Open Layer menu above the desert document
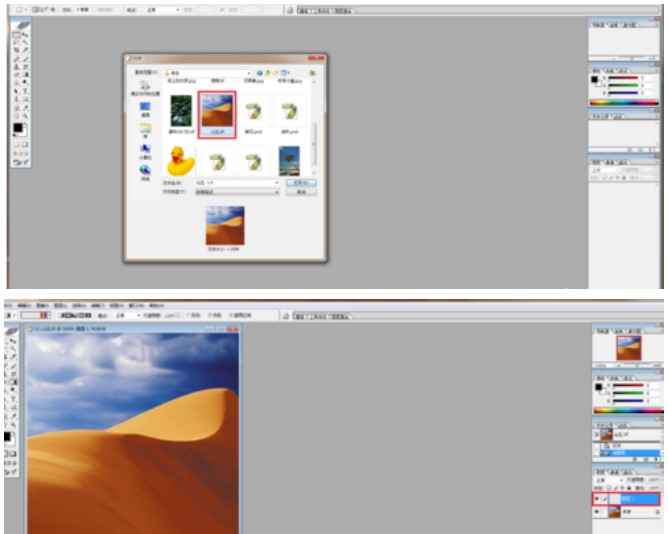The height and width of the screenshot is (534, 668). [x=60, y=306]
